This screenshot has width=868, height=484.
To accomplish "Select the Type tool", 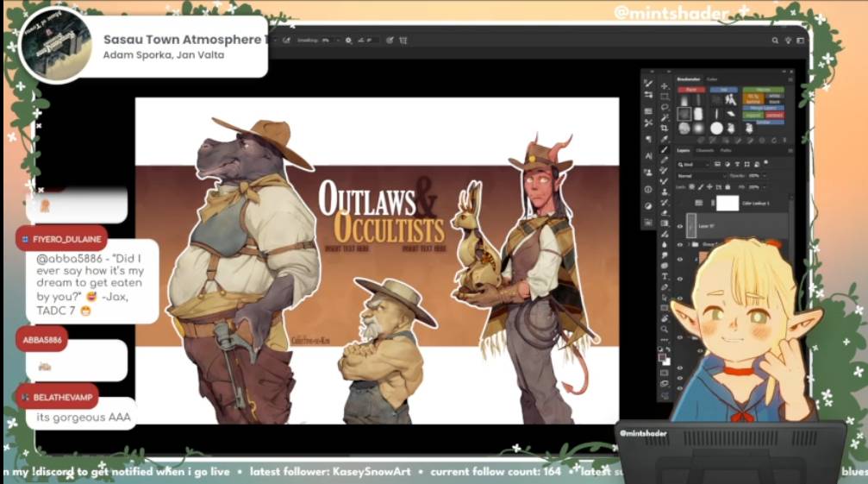I will [x=664, y=276].
